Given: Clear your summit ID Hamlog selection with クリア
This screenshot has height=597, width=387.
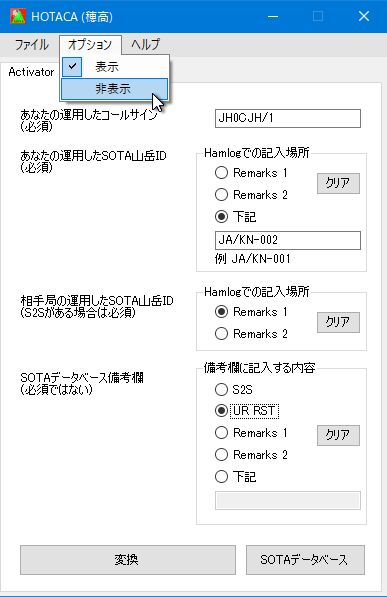Looking at the screenshot, I should 338,183.
